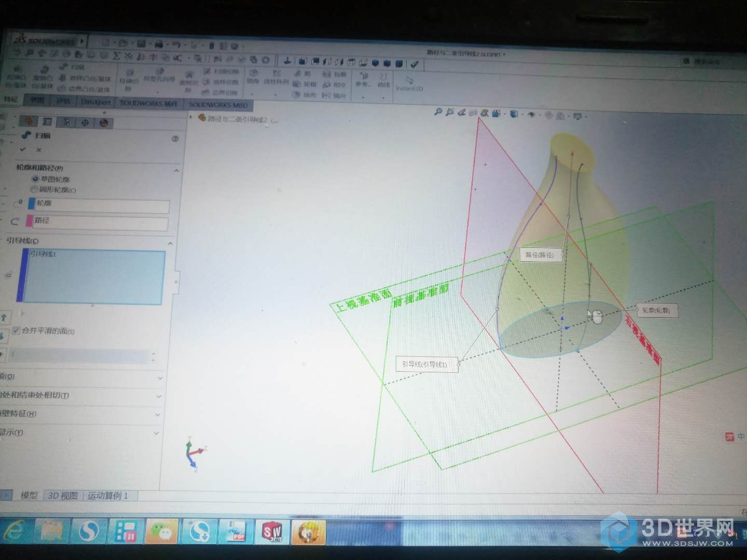Collapse the 引导线 guide curves section
This screenshot has height=560, width=747.
171,243
